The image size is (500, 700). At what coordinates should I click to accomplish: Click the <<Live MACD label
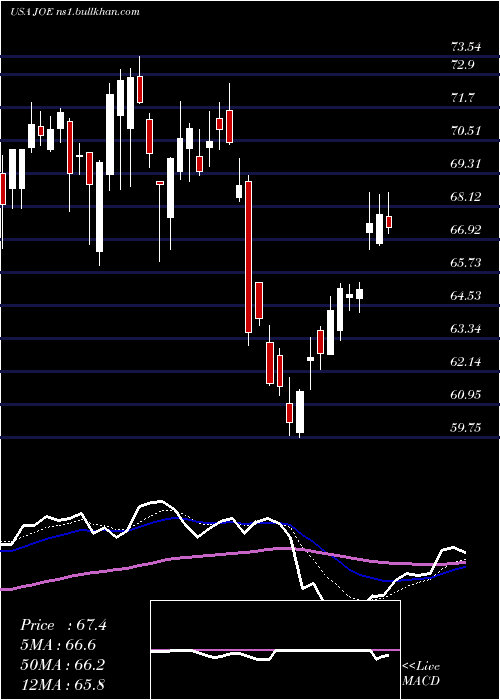click(x=421, y=674)
